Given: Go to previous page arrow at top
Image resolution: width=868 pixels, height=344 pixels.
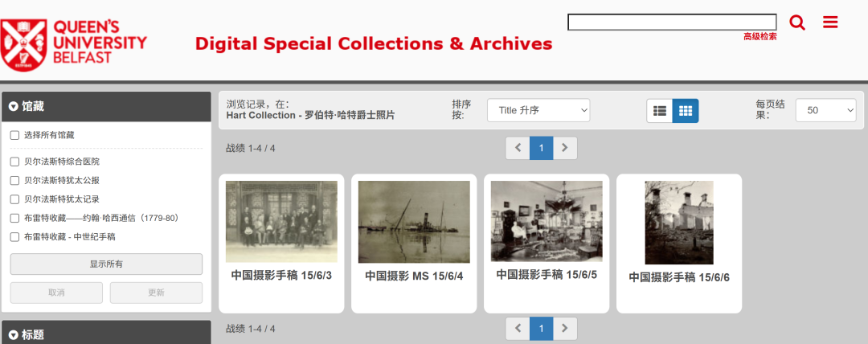Looking at the screenshot, I should 518,148.
